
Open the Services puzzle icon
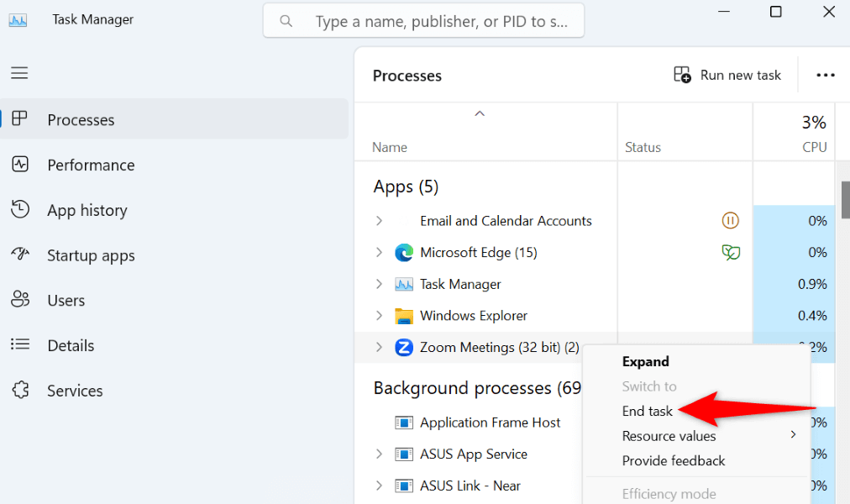point(20,391)
